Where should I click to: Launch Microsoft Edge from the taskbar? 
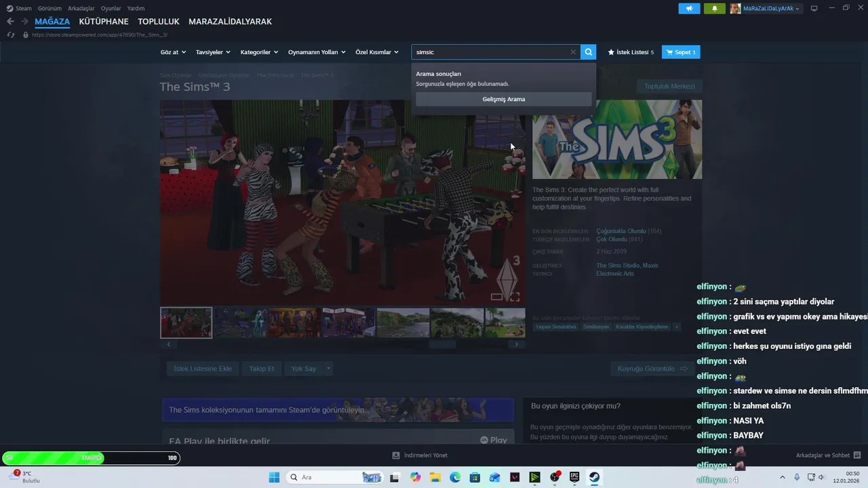[455, 477]
